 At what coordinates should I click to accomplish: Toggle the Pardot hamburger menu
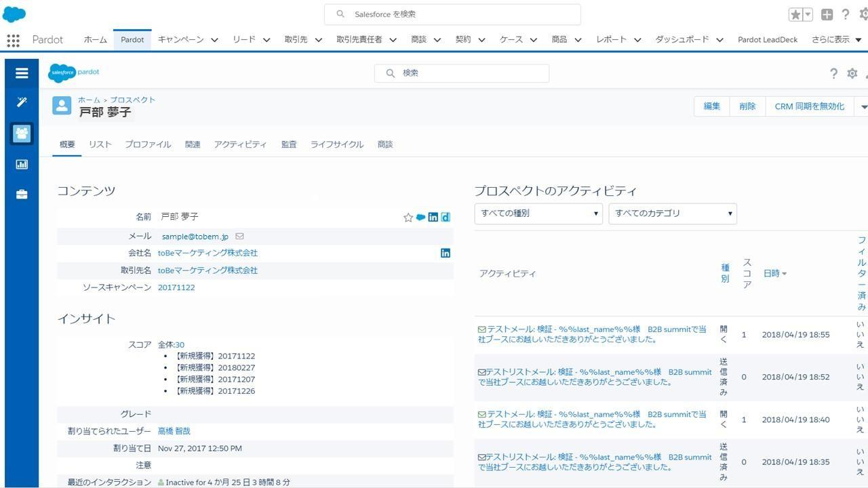(x=22, y=73)
